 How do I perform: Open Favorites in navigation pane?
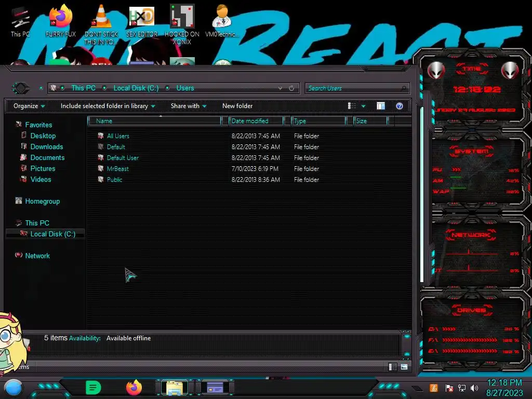pos(38,125)
